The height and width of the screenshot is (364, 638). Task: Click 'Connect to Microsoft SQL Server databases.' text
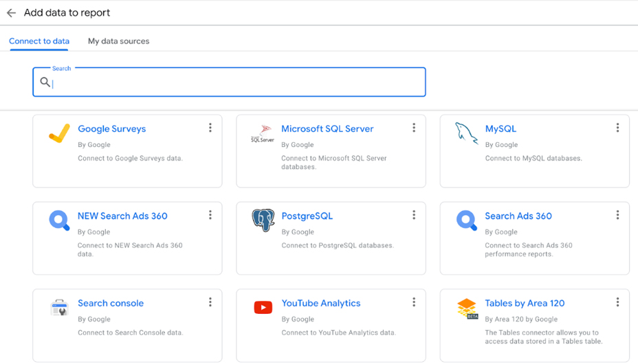pyautogui.click(x=334, y=163)
